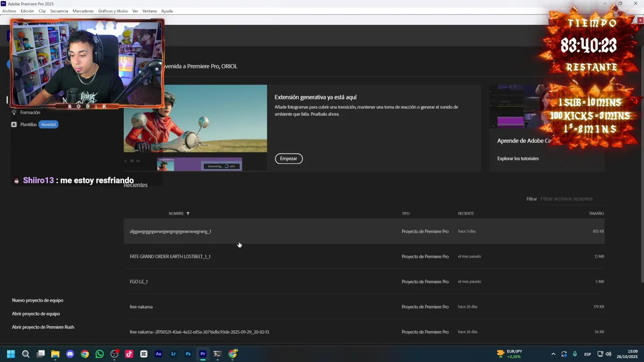Viewport: 644px width, 362px height.
Task: Open Task View in the taskbar
Action: [41, 354]
